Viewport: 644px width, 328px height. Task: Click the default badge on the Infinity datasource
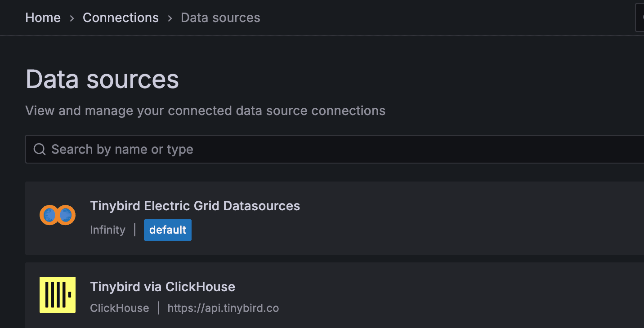point(167,230)
